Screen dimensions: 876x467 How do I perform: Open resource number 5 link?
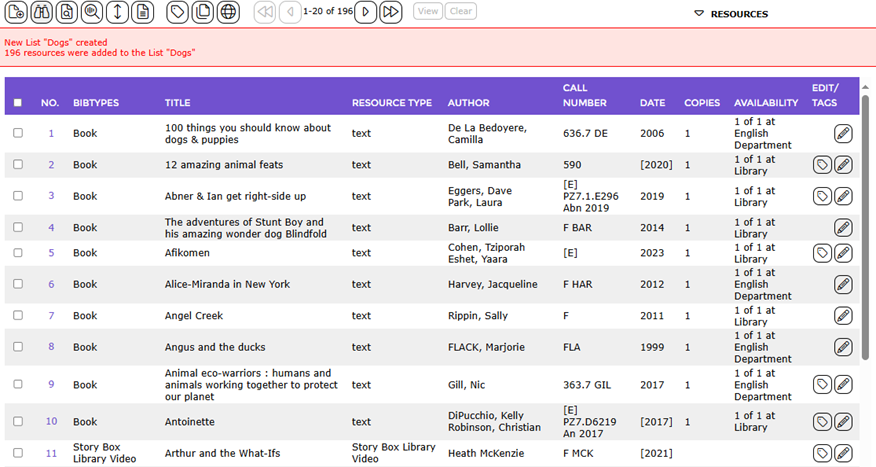coord(51,253)
